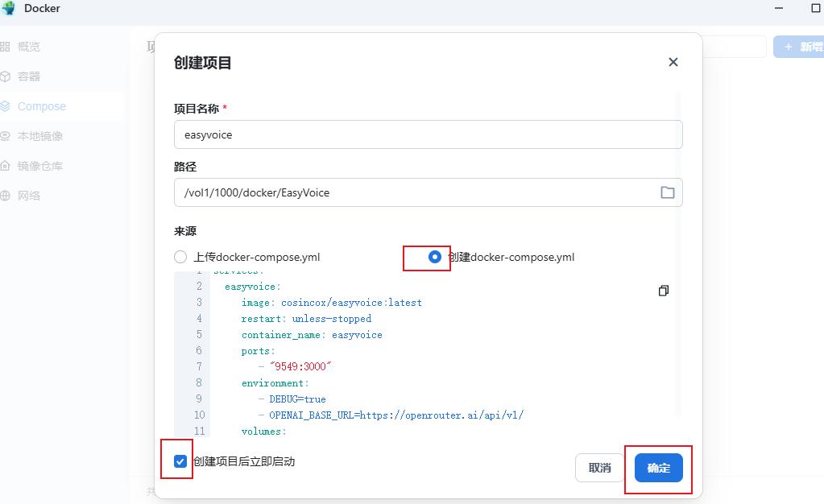Viewport: 824px width, 504px height.
Task: Click the 本地镜像 local image icon
Action: pos(5,136)
